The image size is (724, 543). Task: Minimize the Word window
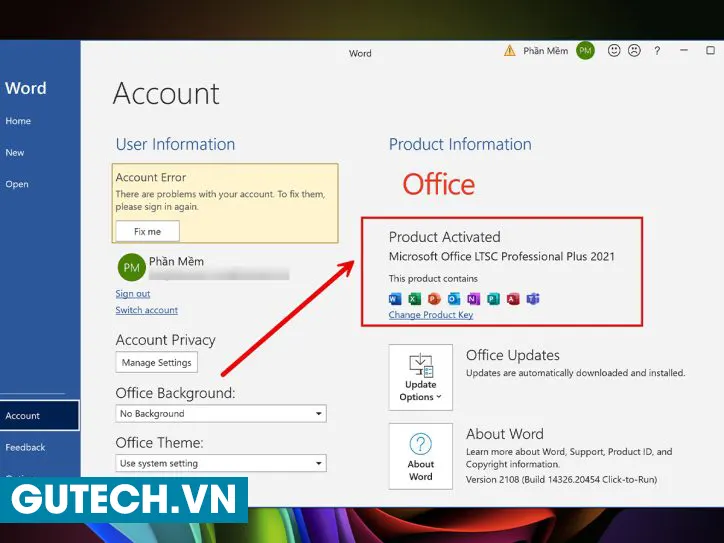684,50
